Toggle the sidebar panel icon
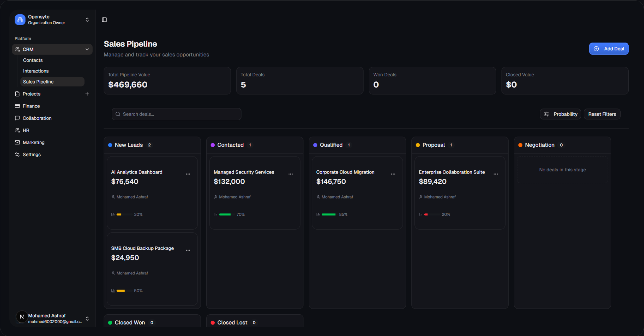Image resolution: width=644 pixels, height=336 pixels. pos(104,20)
